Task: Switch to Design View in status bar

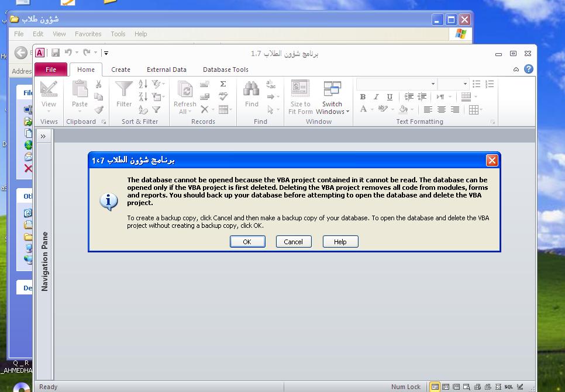Action: pos(519,387)
